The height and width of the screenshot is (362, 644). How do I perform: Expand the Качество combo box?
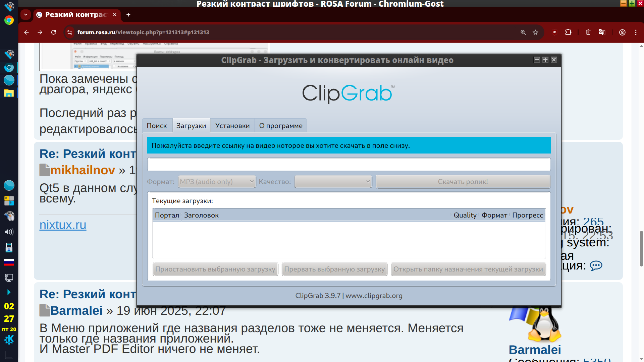click(333, 182)
